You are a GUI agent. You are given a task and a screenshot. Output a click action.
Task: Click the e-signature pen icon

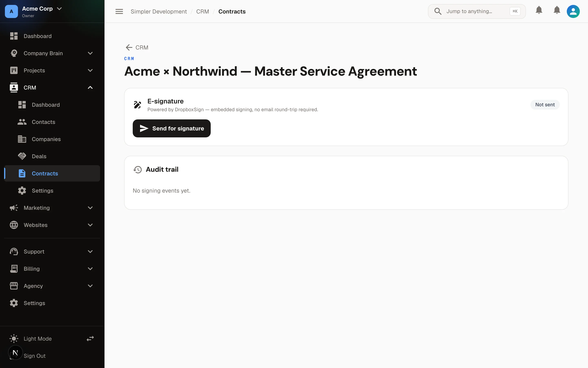point(137,105)
